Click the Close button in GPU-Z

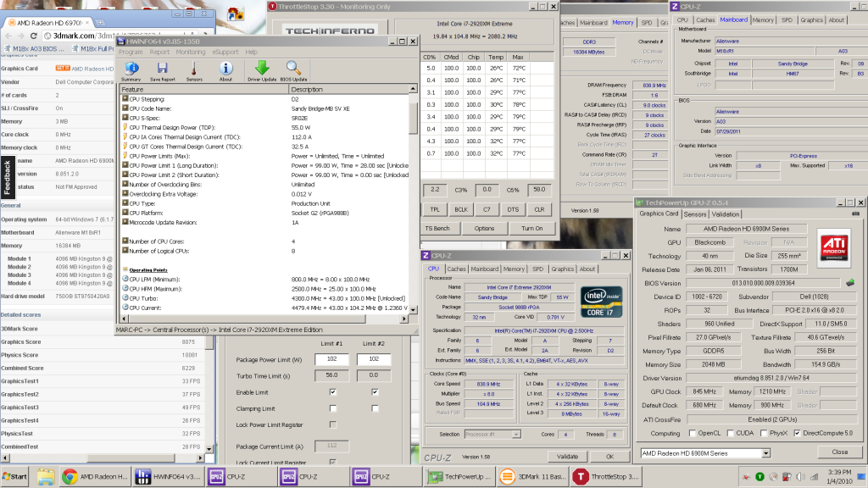[840, 452]
